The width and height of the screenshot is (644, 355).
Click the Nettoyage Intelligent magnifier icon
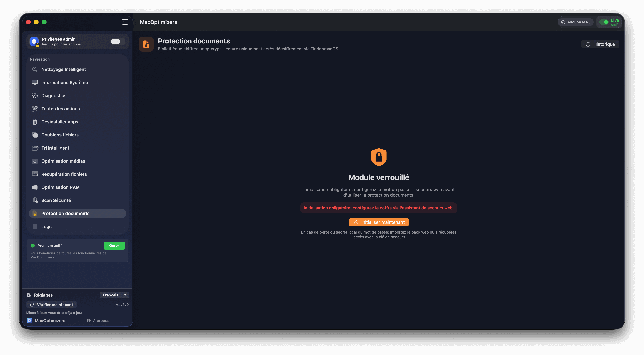(35, 69)
